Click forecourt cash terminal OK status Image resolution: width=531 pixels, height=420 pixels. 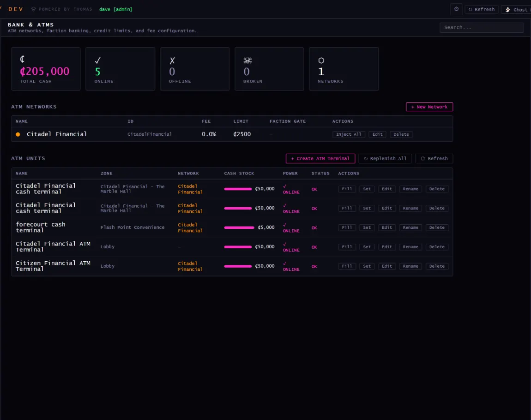click(x=314, y=228)
